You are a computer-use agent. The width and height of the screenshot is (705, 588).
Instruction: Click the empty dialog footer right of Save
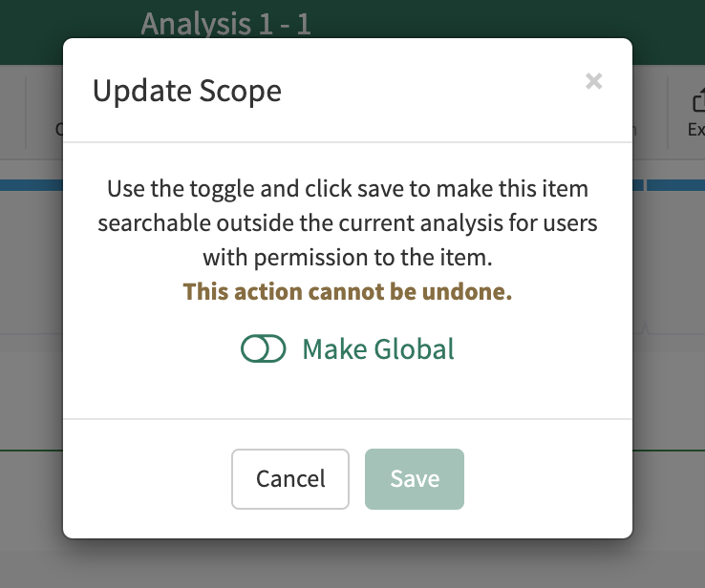(x=545, y=478)
